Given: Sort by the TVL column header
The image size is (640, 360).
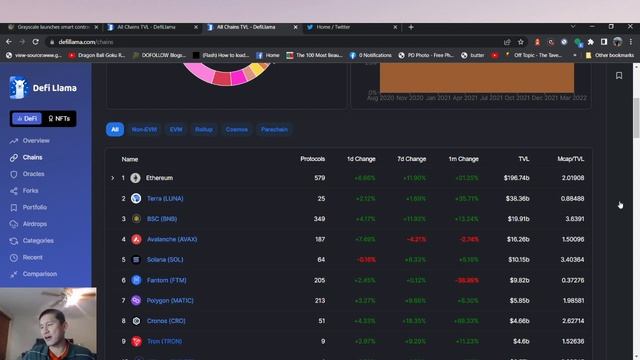Looking at the screenshot, I should click(524, 159).
